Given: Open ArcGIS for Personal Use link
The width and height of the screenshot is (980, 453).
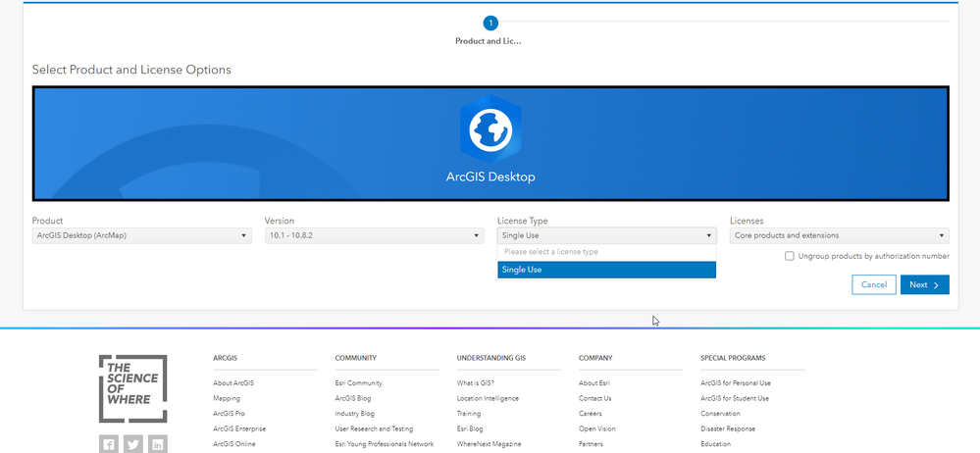Looking at the screenshot, I should (736, 383).
